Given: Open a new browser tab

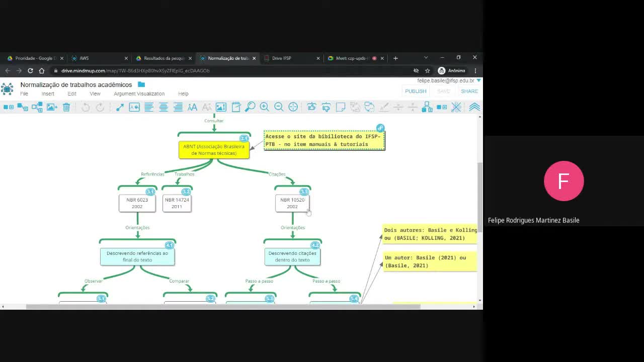Looking at the screenshot, I should click(395, 58).
